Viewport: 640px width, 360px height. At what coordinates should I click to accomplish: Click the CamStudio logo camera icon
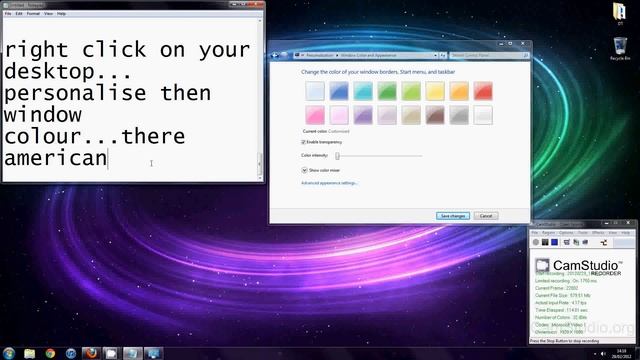tap(542, 265)
